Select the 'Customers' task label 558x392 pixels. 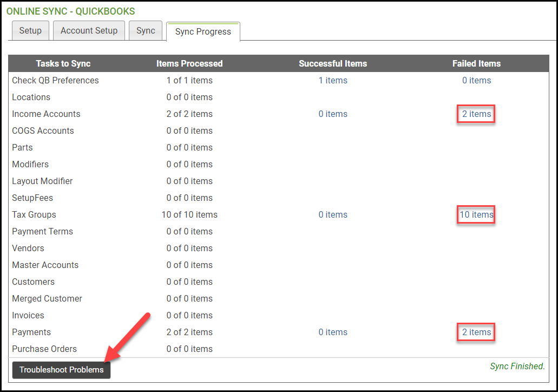click(x=33, y=282)
